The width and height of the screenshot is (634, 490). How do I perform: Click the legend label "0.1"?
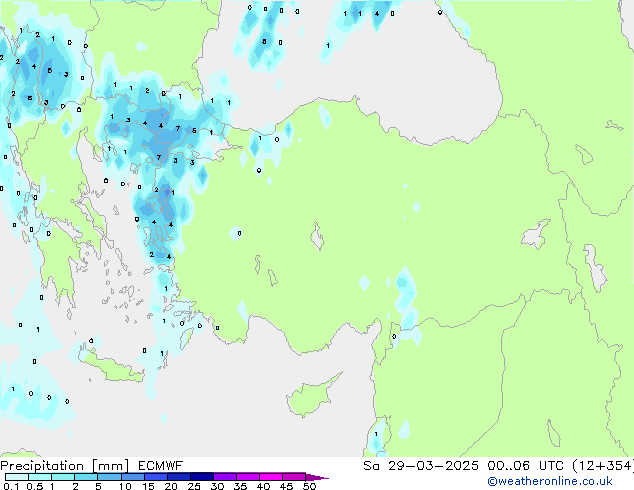click(11, 486)
